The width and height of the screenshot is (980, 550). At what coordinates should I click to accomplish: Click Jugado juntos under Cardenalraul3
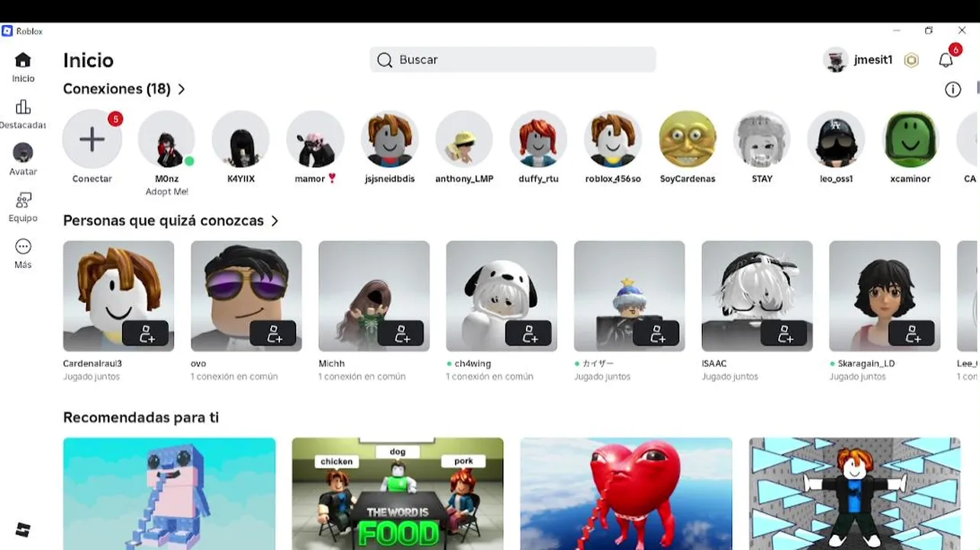point(92,377)
